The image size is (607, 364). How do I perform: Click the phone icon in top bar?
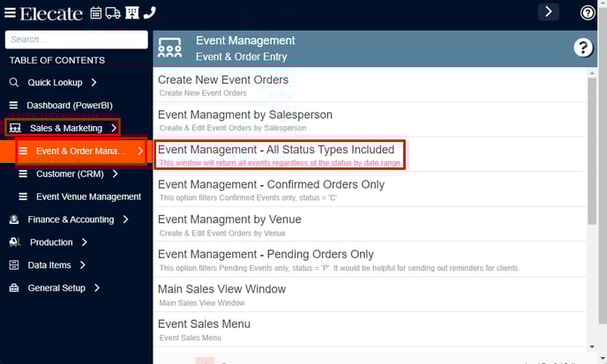pos(149,12)
